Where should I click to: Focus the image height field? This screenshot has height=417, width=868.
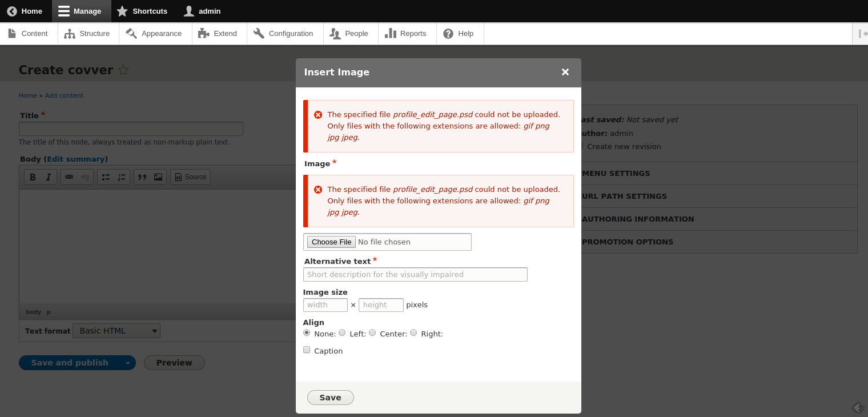(x=381, y=305)
